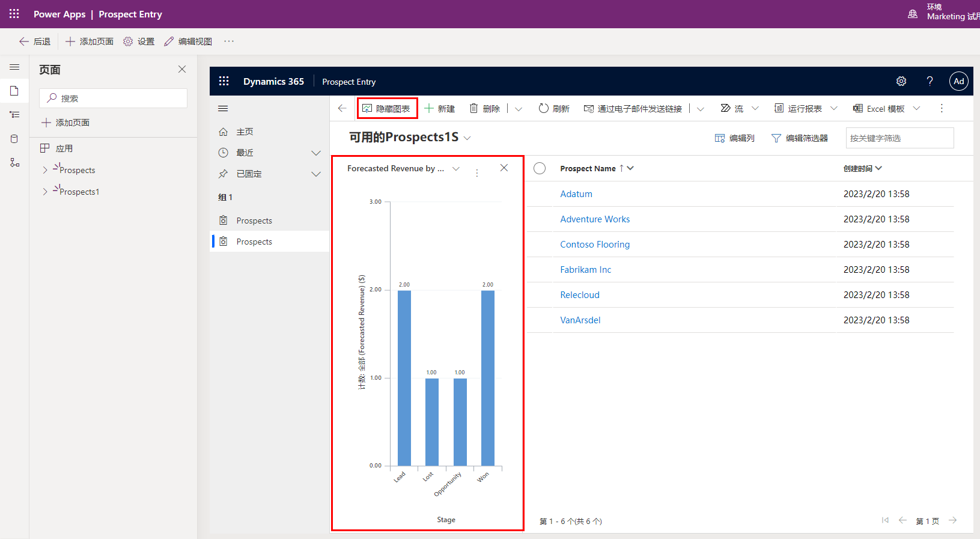Click 新建 to create a new record
This screenshot has height=539, width=980.
coord(440,109)
